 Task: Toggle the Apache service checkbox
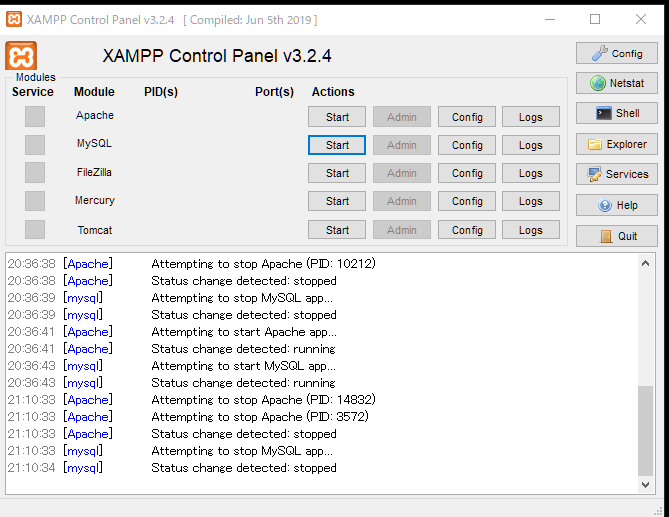[x=35, y=116]
